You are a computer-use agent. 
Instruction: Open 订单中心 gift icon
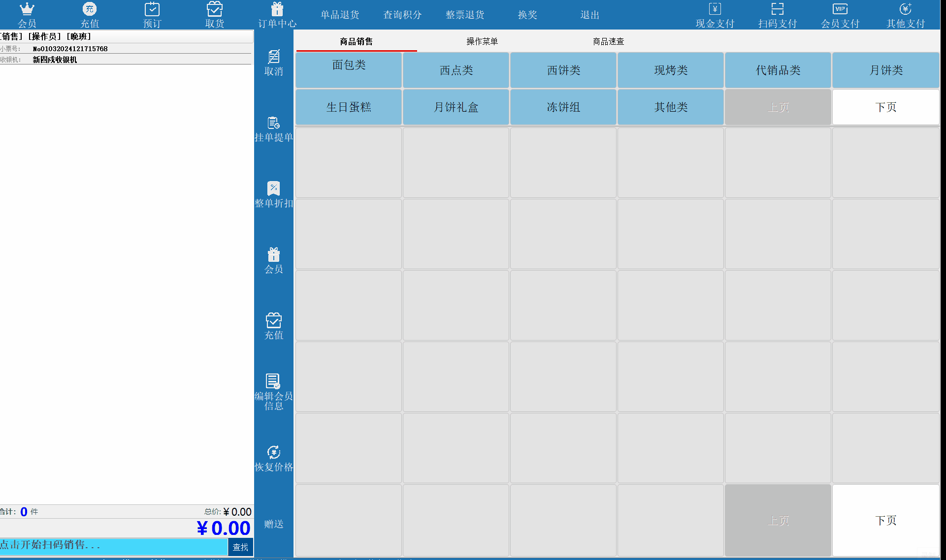click(277, 10)
